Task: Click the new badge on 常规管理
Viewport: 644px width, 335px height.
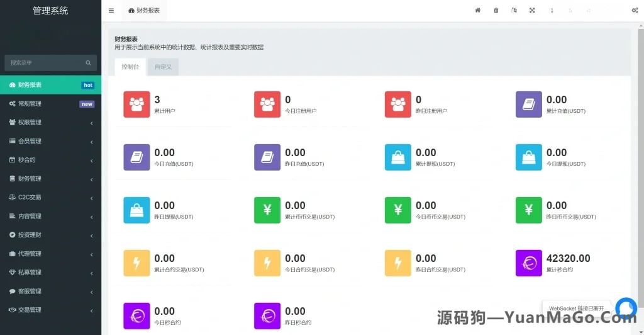Action: [87, 104]
